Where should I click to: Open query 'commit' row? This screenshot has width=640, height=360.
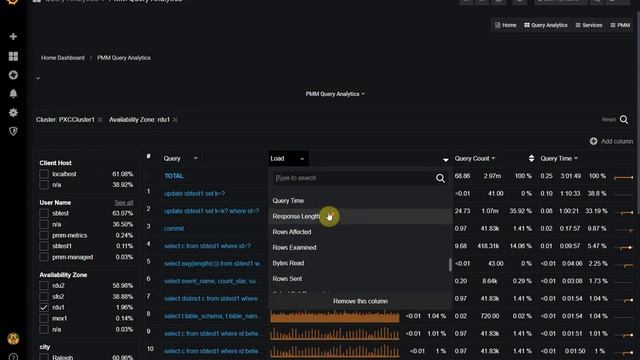(174, 229)
